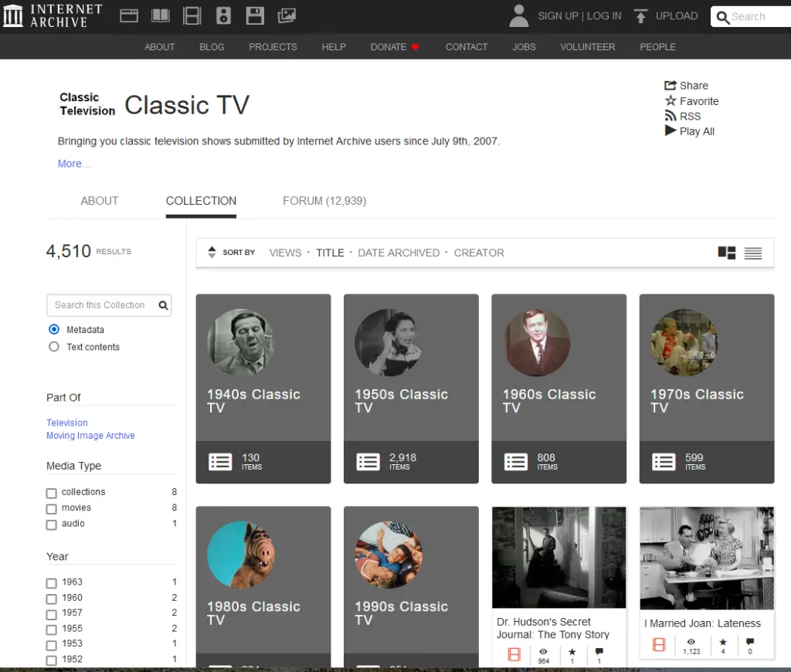Open the Television collection link
This screenshot has width=791, height=672.
tap(67, 423)
